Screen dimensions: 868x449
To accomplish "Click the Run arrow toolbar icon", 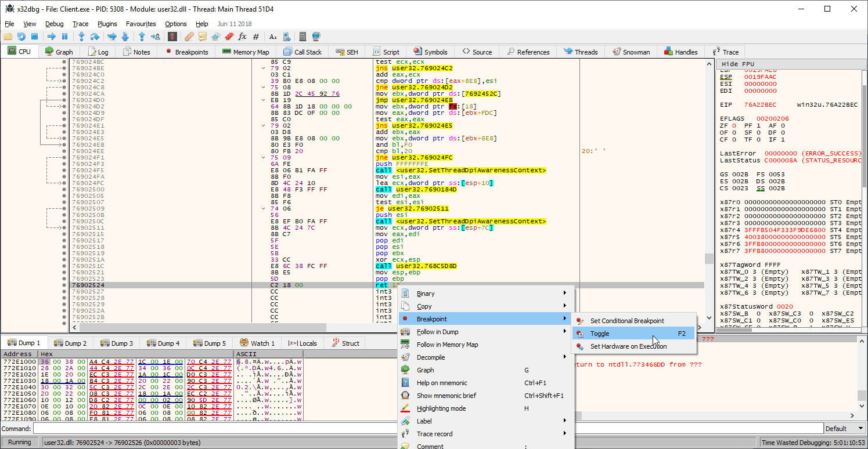I will [51, 37].
